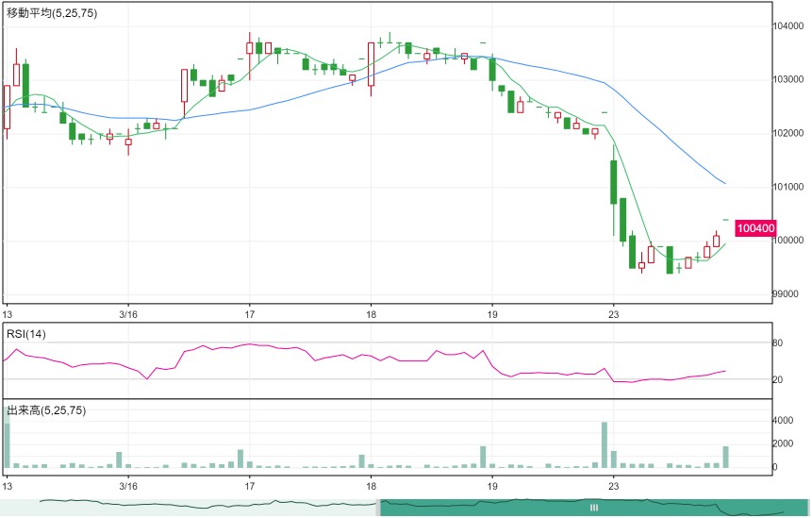Screen dimensions: 812x518
Task: Click the RSI 20 level label
Action: point(778,379)
